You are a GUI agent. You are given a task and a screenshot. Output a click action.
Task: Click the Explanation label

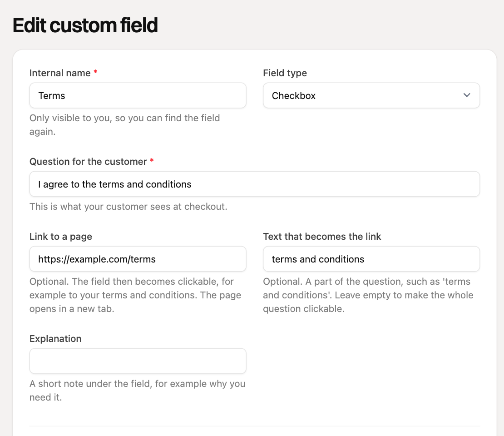55,339
